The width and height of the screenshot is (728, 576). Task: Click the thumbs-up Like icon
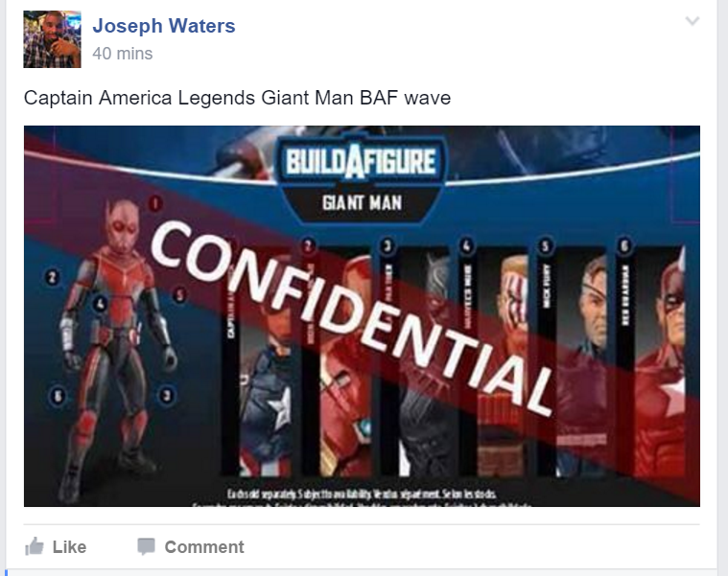point(35,546)
